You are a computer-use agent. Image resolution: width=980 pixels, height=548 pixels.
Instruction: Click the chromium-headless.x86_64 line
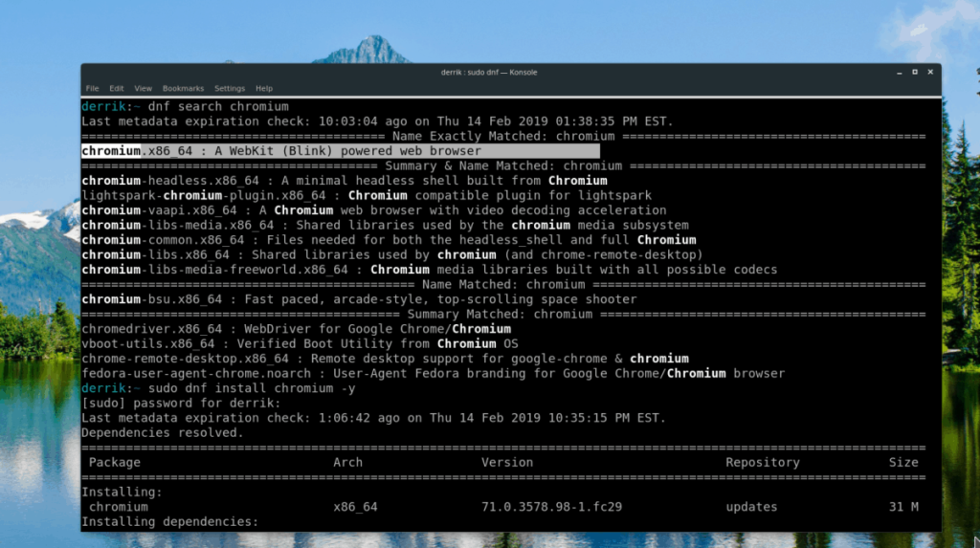point(345,181)
